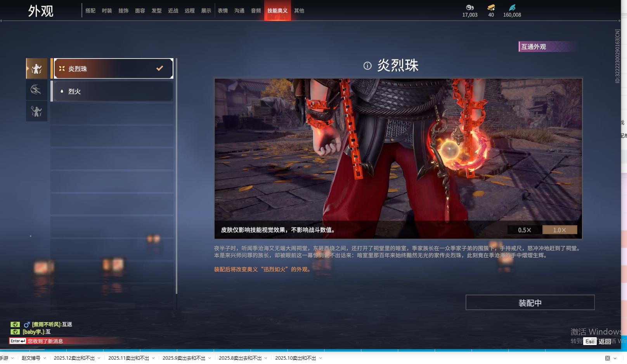Screen dimensions: 627x364
Task: Click the silver coin currency icon
Action: [469, 7]
